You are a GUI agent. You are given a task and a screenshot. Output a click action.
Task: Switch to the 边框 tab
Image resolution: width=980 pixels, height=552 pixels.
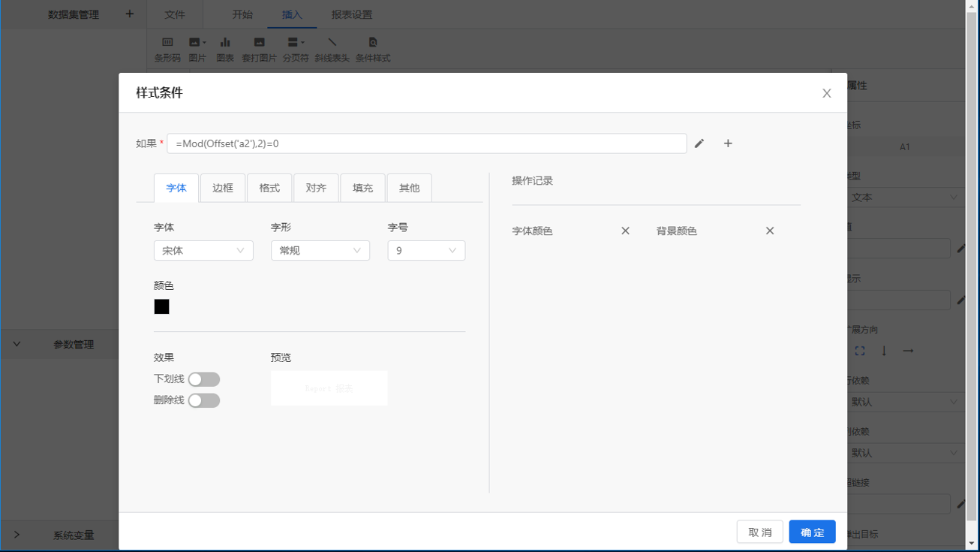point(223,188)
